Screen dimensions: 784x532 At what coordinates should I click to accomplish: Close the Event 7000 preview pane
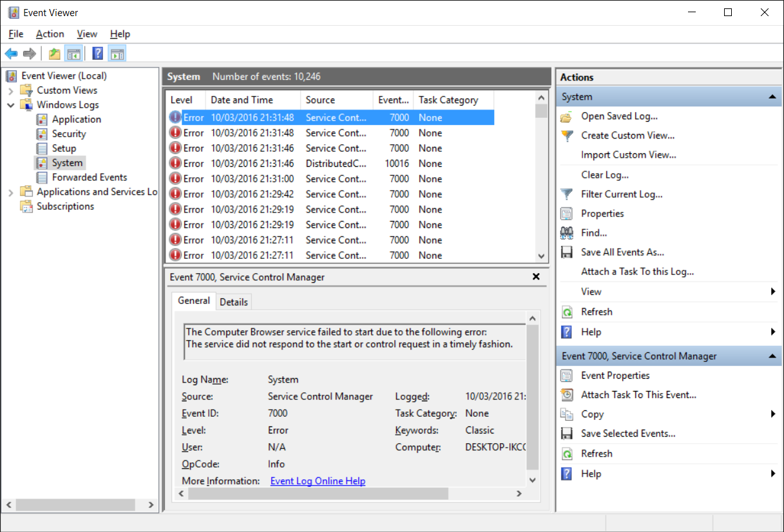coord(536,277)
